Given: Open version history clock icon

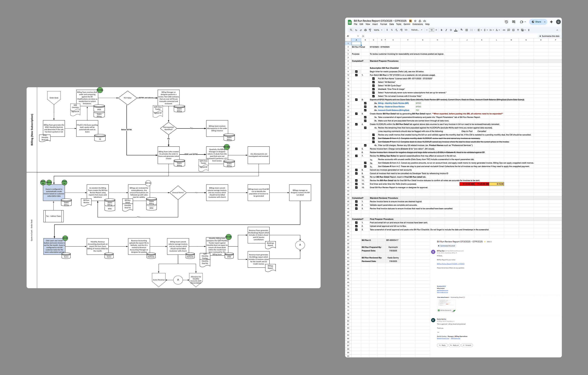Looking at the screenshot, I should click(506, 22).
